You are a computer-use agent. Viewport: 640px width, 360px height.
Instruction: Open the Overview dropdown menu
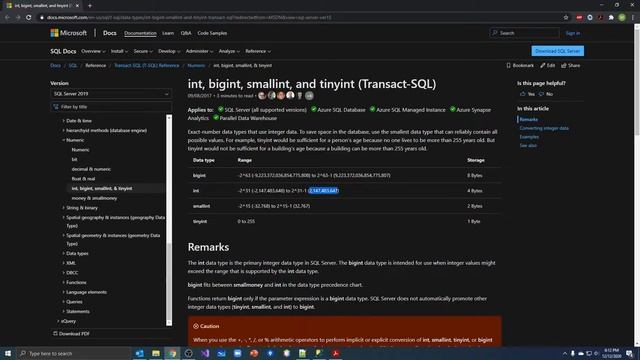coord(93,51)
